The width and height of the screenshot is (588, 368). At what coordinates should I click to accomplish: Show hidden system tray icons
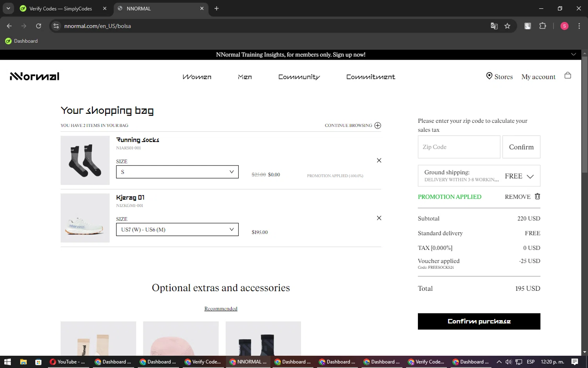(x=499, y=362)
